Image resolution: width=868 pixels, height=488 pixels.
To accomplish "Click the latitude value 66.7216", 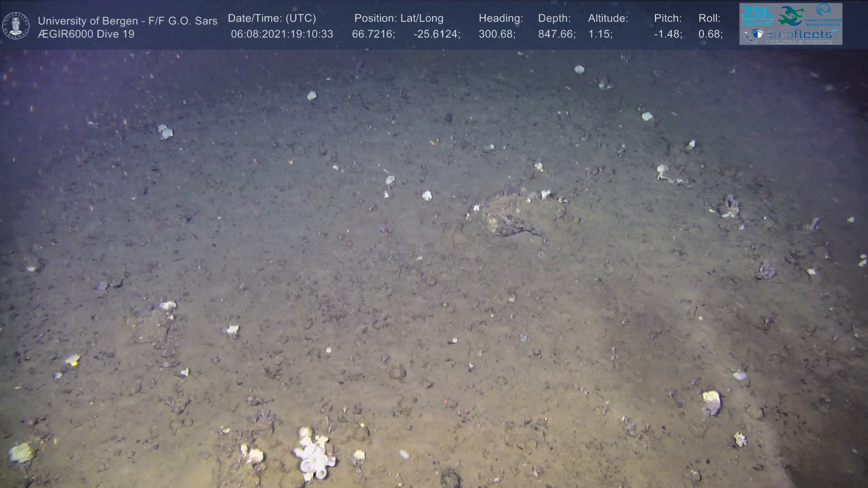I will 373,34.
